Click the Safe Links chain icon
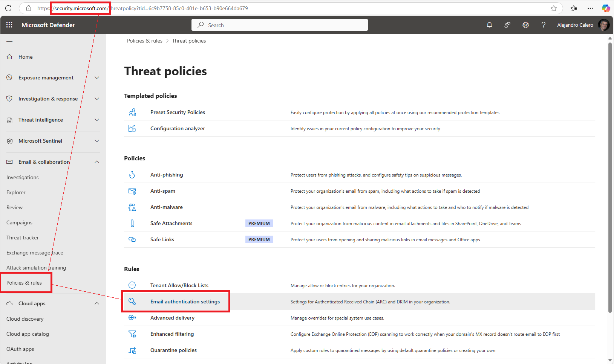 [132, 239]
